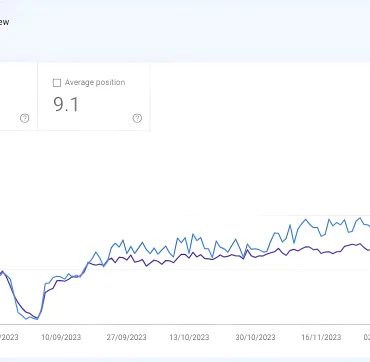Click the 10/09/2023 date axis label
Image resolution: width=370 pixels, height=362 pixels.
61,337
